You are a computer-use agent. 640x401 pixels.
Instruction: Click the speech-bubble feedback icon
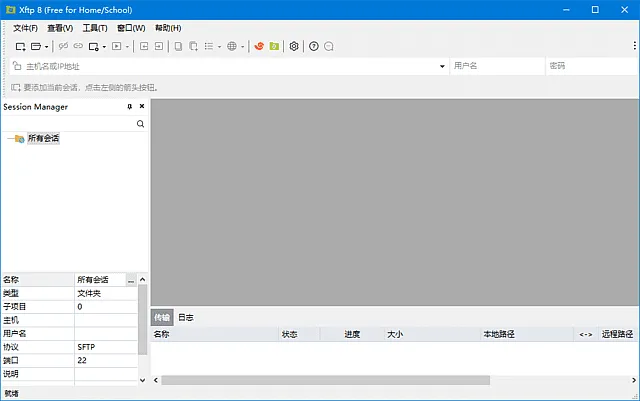(x=329, y=47)
